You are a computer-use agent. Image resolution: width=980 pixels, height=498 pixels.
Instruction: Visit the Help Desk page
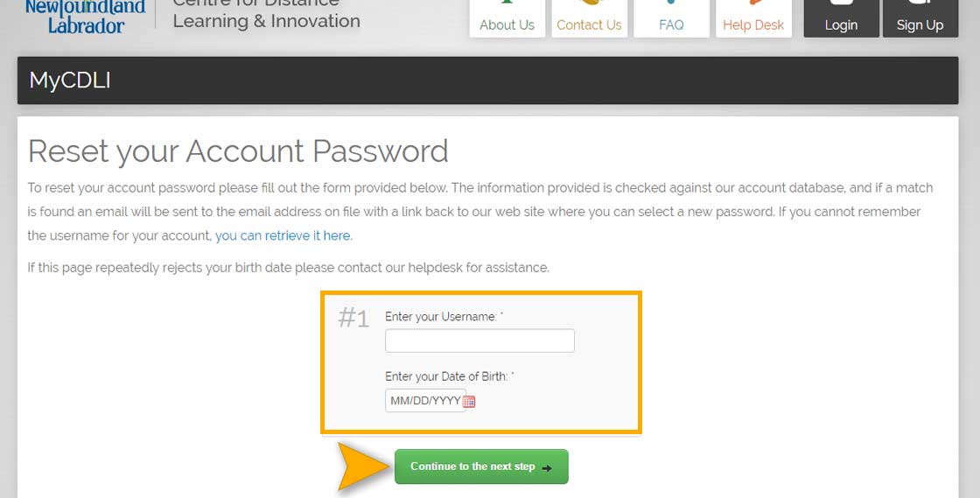coord(753,18)
